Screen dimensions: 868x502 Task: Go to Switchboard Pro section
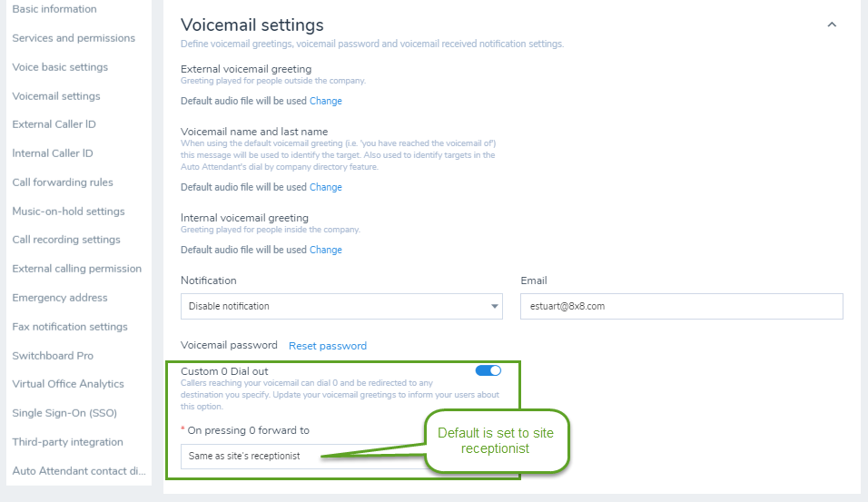tap(53, 355)
